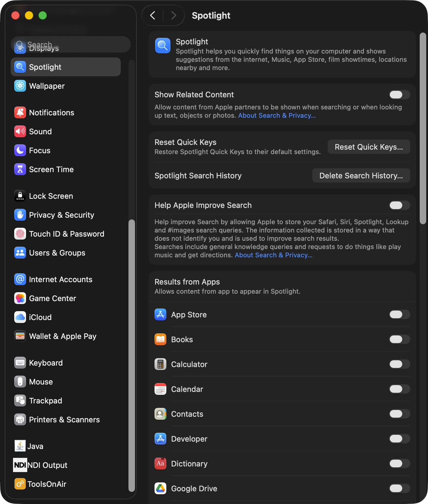Click the Screen Time hourglass icon

tap(20, 169)
